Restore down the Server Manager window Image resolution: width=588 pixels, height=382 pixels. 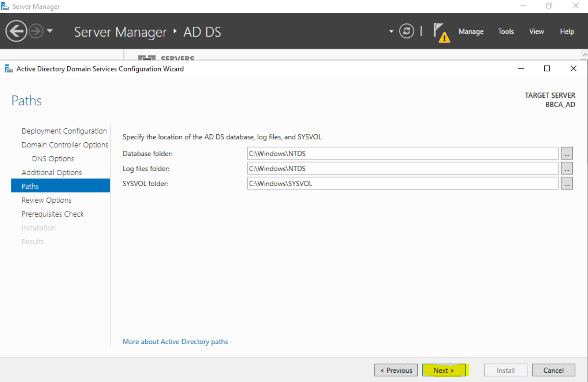pos(549,6)
